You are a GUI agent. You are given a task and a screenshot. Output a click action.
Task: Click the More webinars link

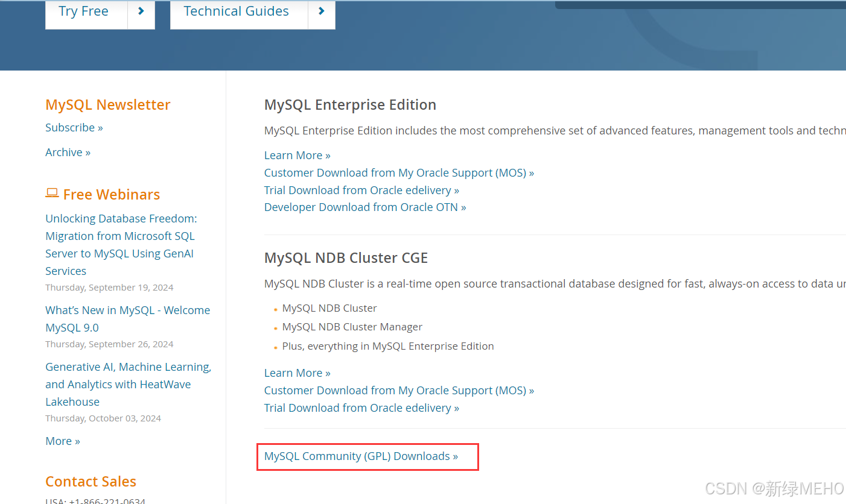coord(63,441)
